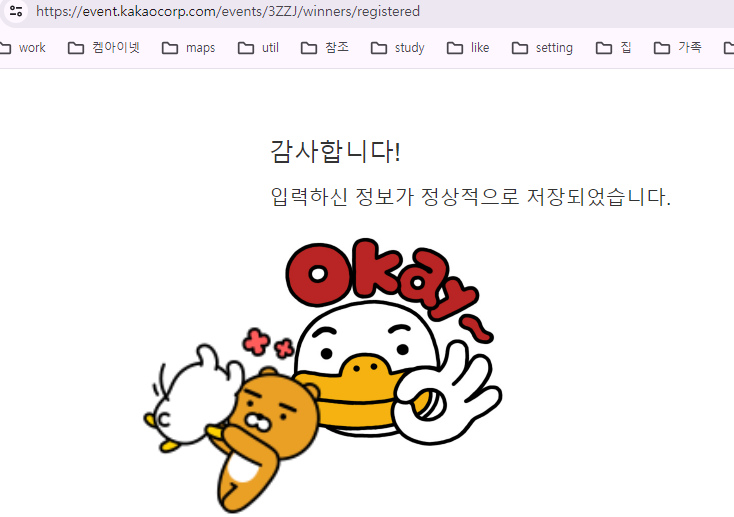Image resolution: width=734 pixels, height=517 pixels.
Task: Click the folder icon beside 집
Action: click(604, 48)
